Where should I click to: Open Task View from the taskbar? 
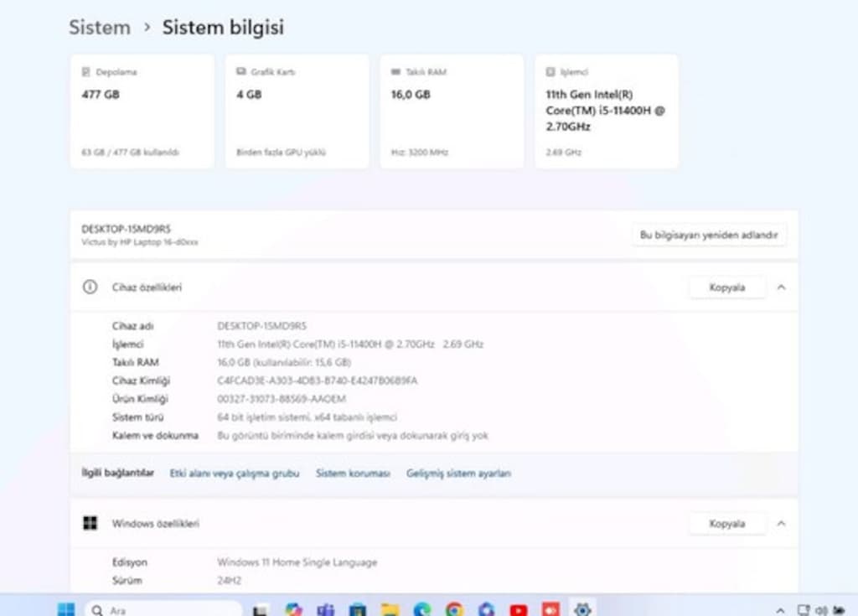261,610
